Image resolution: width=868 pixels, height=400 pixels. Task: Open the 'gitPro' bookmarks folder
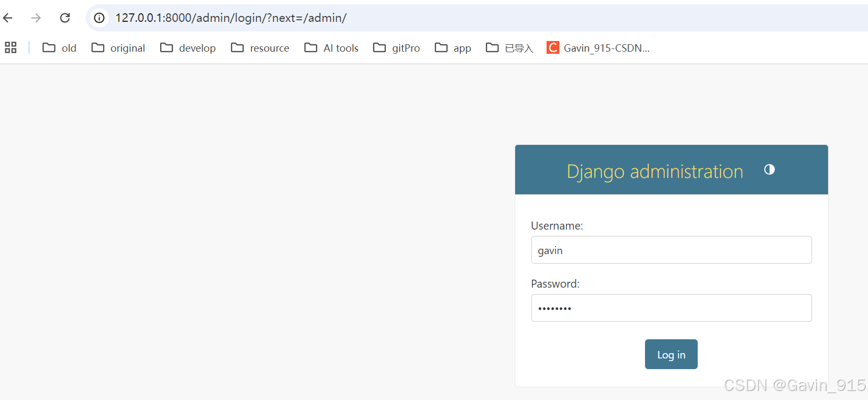(x=396, y=48)
